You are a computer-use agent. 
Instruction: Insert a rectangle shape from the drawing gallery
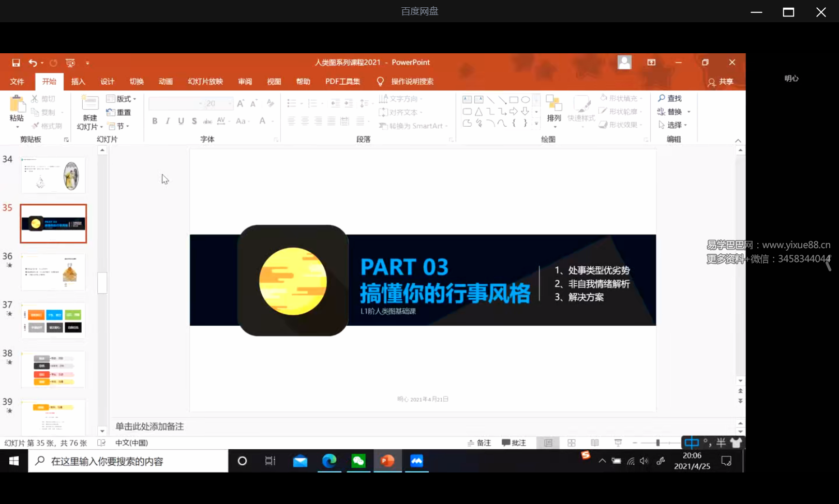(x=513, y=99)
